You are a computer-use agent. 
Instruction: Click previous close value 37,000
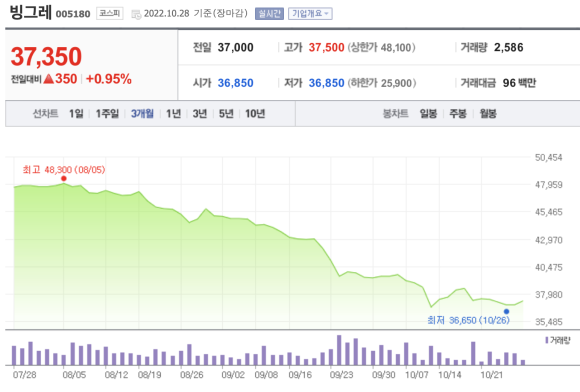[236, 47]
